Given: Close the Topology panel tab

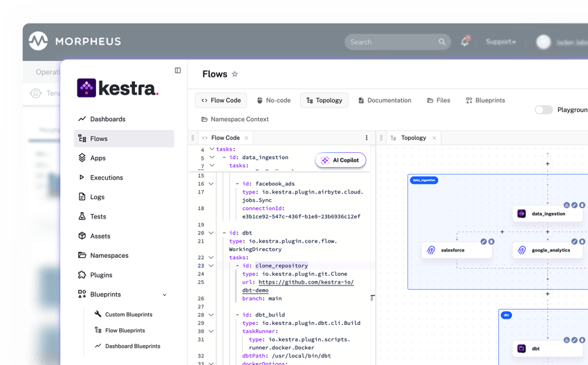Looking at the screenshot, I should (434, 138).
